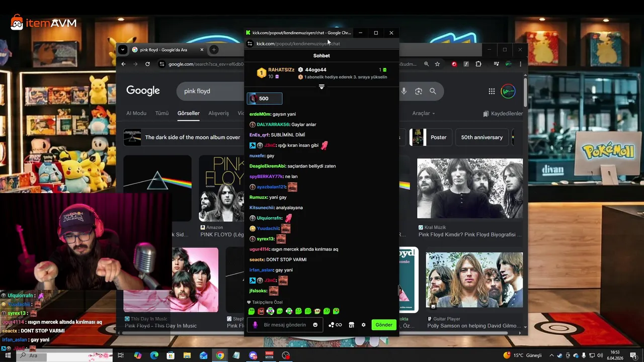Screen dimensions: 644x362
Task: Close the pink floyd Chrome tab
Action: 202,50
